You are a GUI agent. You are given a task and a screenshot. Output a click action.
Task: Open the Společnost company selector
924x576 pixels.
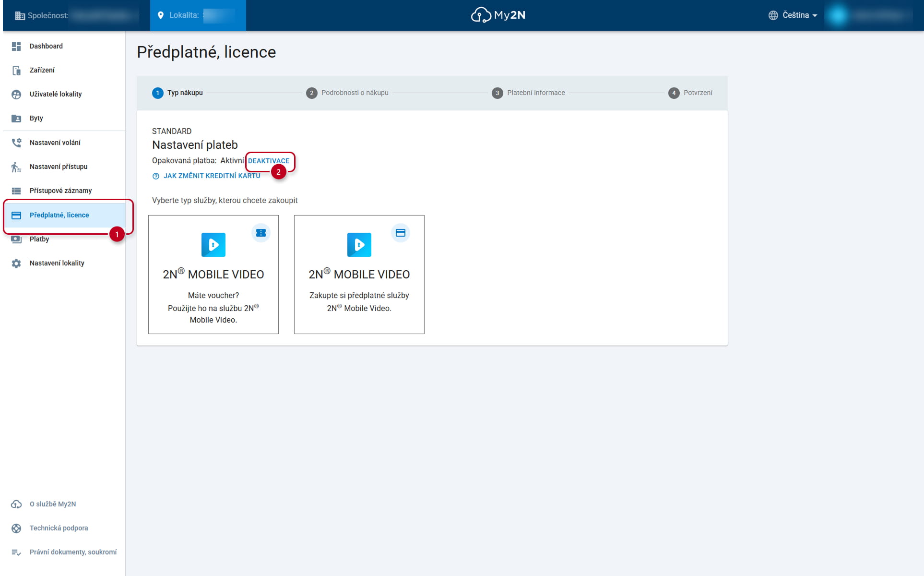tap(77, 15)
